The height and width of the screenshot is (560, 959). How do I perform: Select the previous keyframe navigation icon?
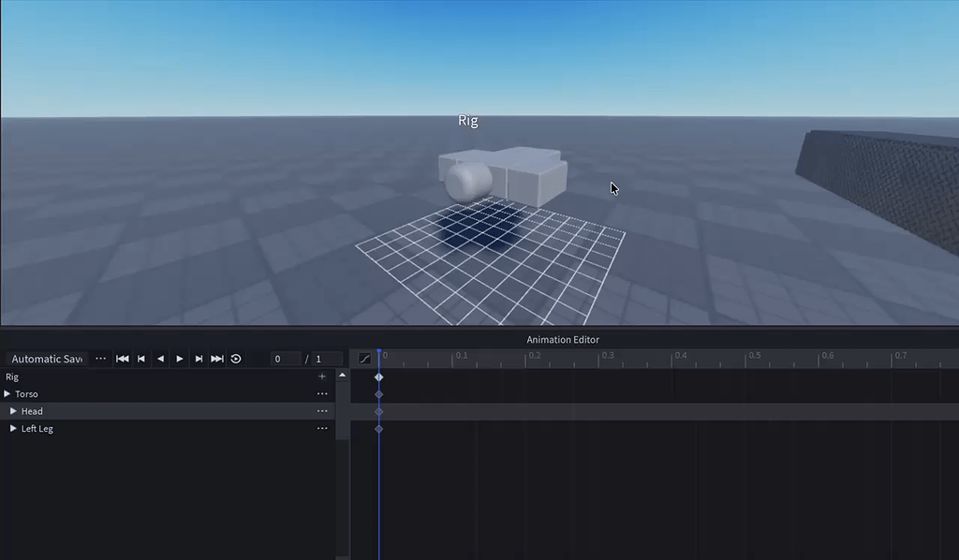pos(141,359)
